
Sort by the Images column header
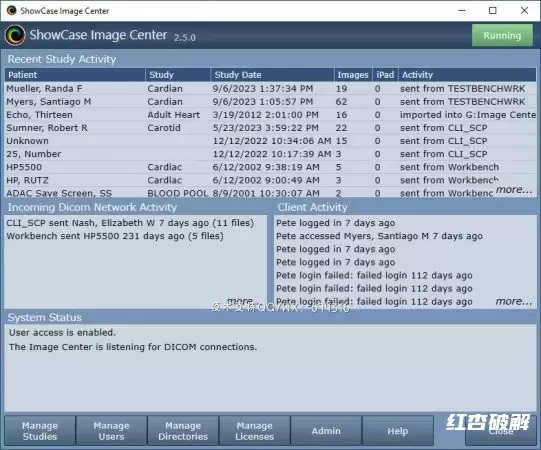353,75
